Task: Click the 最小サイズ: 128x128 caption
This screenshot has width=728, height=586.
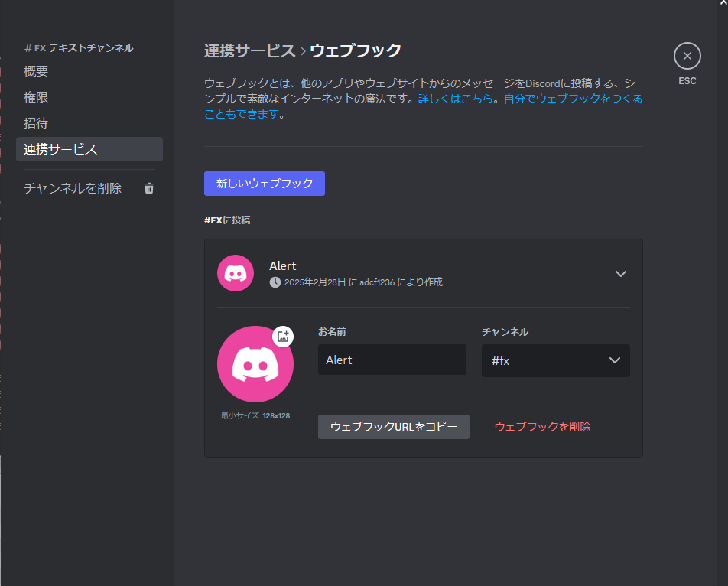Action: (255, 415)
